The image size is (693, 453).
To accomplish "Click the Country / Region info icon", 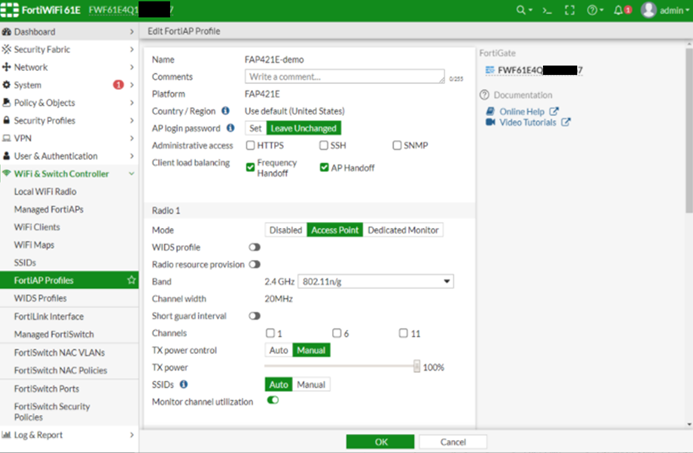I will point(225,111).
